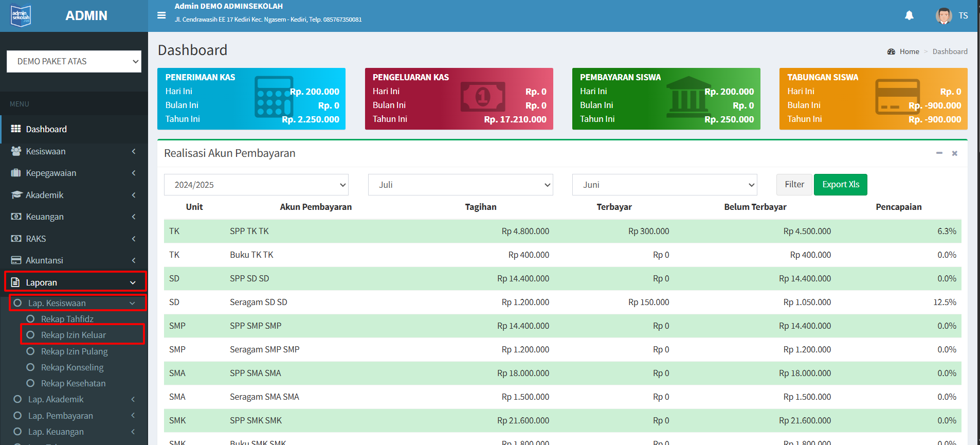Image resolution: width=980 pixels, height=445 pixels.
Task: Click the user avatar picture
Action: [x=943, y=15]
